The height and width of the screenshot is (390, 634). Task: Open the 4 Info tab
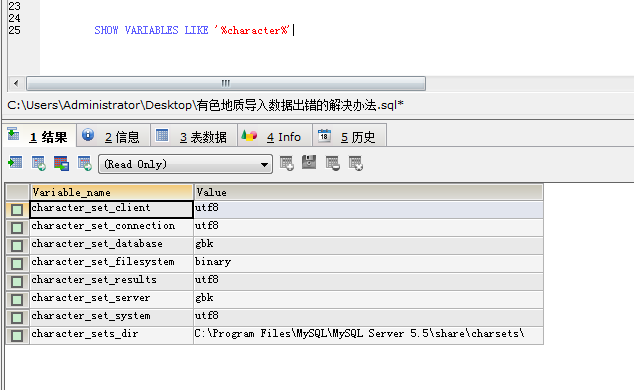[275, 136]
